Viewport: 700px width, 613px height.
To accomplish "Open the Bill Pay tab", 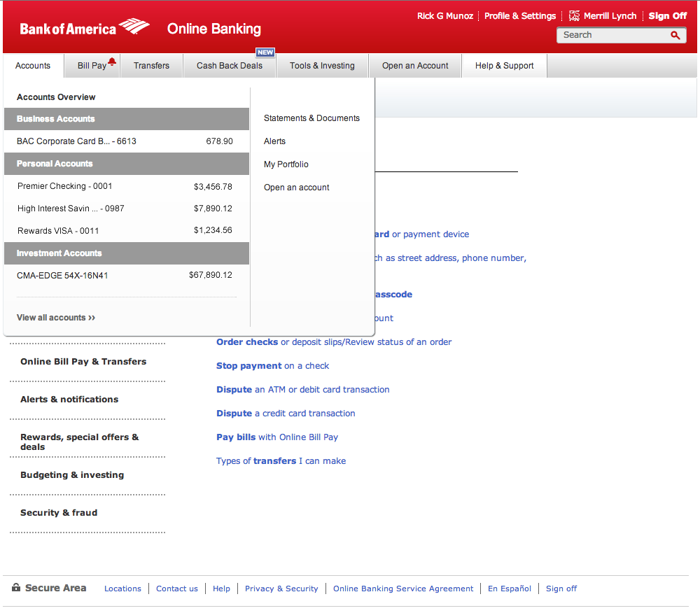I will [x=92, y=66].
